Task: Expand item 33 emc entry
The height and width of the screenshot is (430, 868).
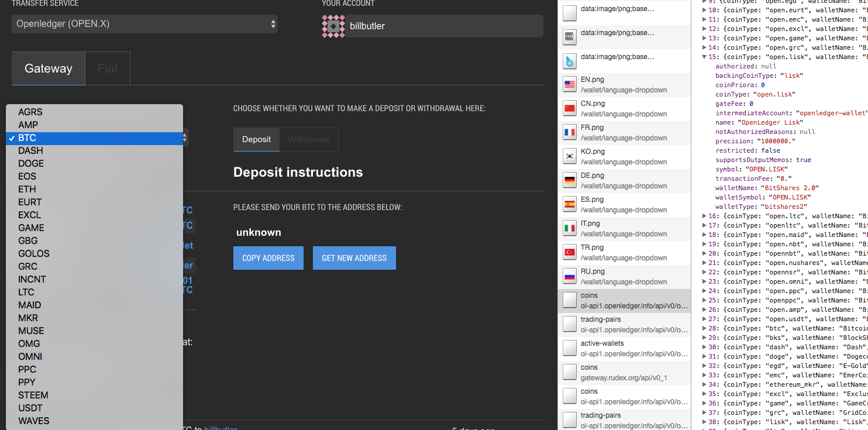Action: 704,375
